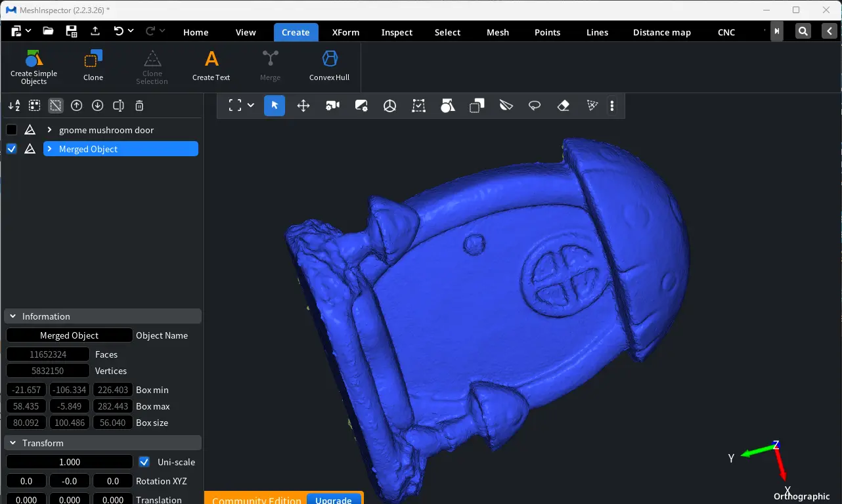Open the CNC tab
Viewport: 842px width, 504px height.
tap(726, 32)
